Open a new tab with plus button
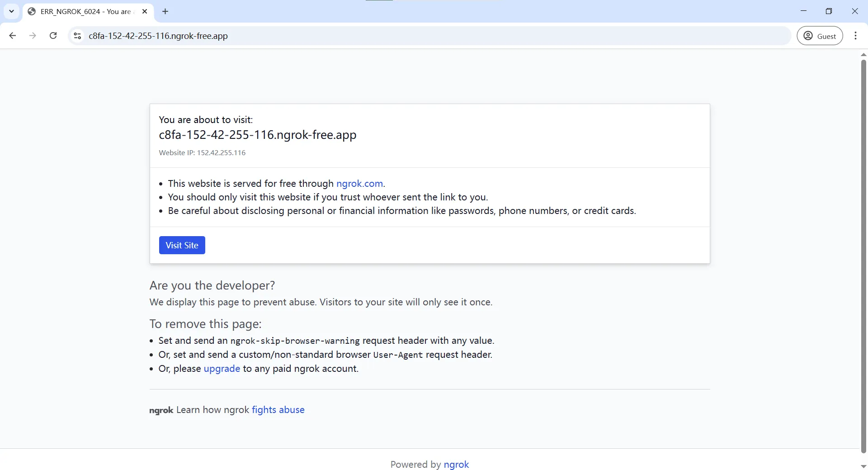 tap(165, 11)
